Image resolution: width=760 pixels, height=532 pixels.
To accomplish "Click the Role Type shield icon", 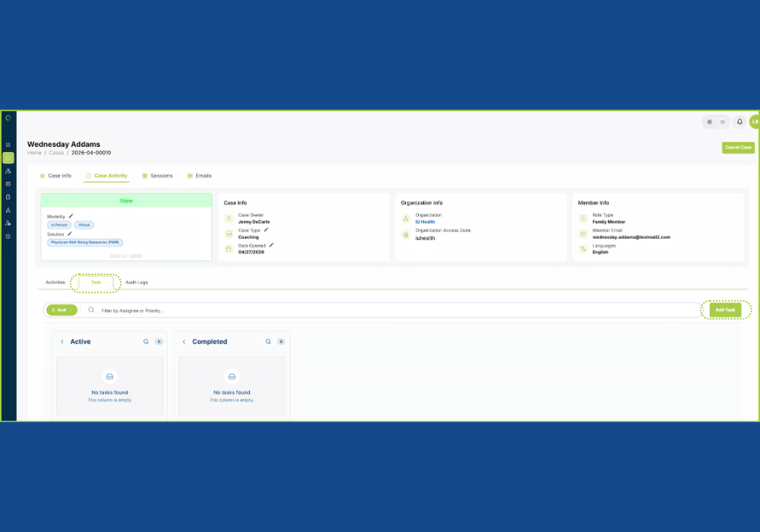I will (584, 219).
